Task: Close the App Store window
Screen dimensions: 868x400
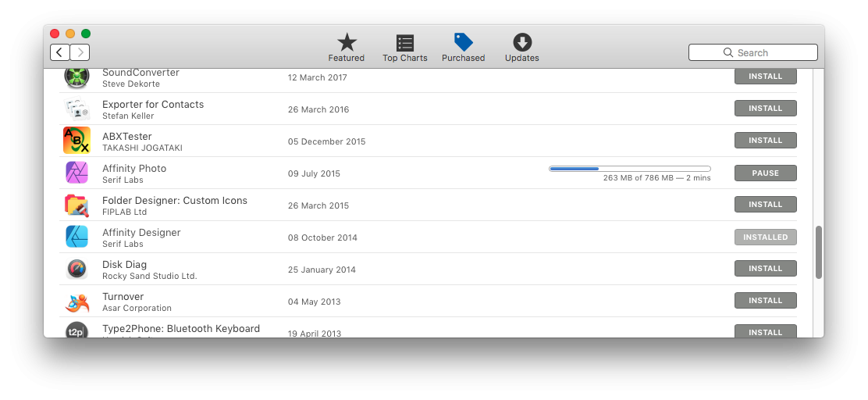Action: point(55,34)
